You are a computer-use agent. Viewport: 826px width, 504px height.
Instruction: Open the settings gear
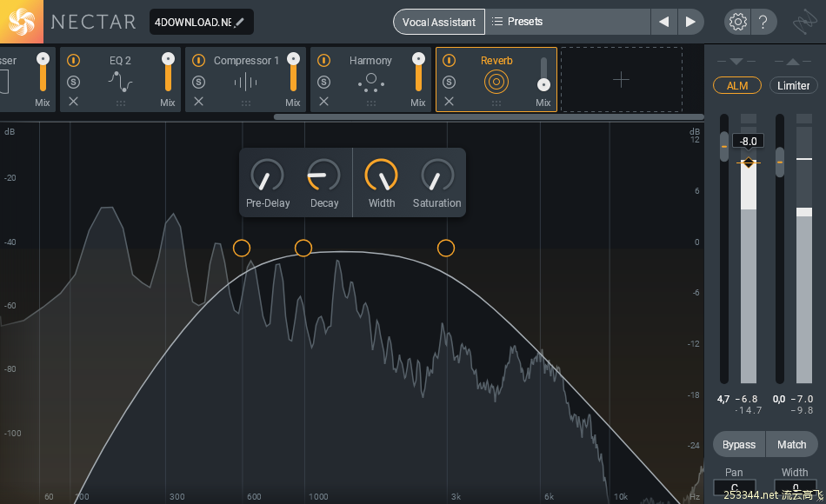click(737, 22)
